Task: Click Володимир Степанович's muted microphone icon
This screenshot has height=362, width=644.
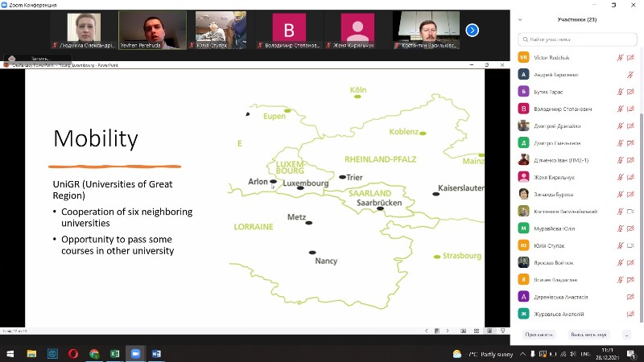Action: [620, 109]
